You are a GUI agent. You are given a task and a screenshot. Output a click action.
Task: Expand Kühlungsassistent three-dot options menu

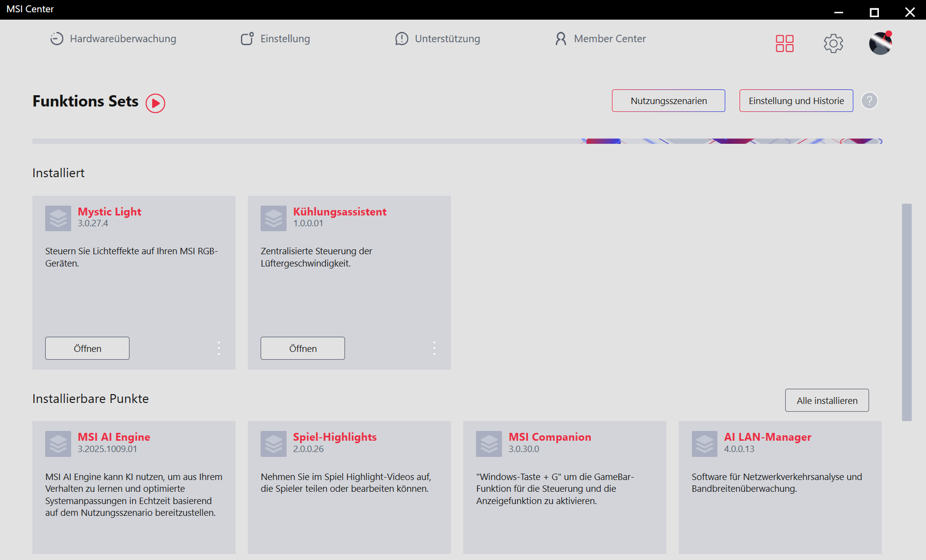[434, 348]
